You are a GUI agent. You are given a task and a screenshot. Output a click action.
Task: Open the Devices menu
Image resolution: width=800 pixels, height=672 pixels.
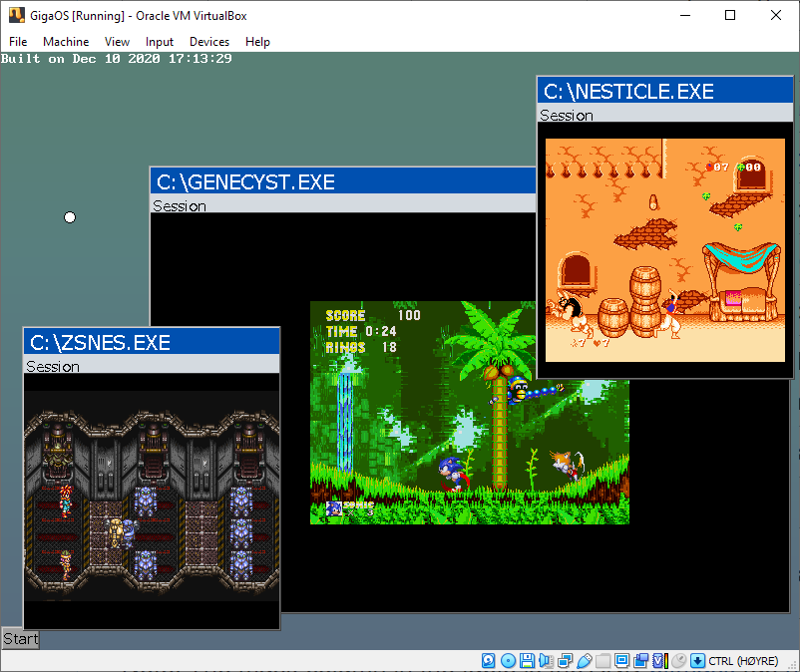pos(209,41)
